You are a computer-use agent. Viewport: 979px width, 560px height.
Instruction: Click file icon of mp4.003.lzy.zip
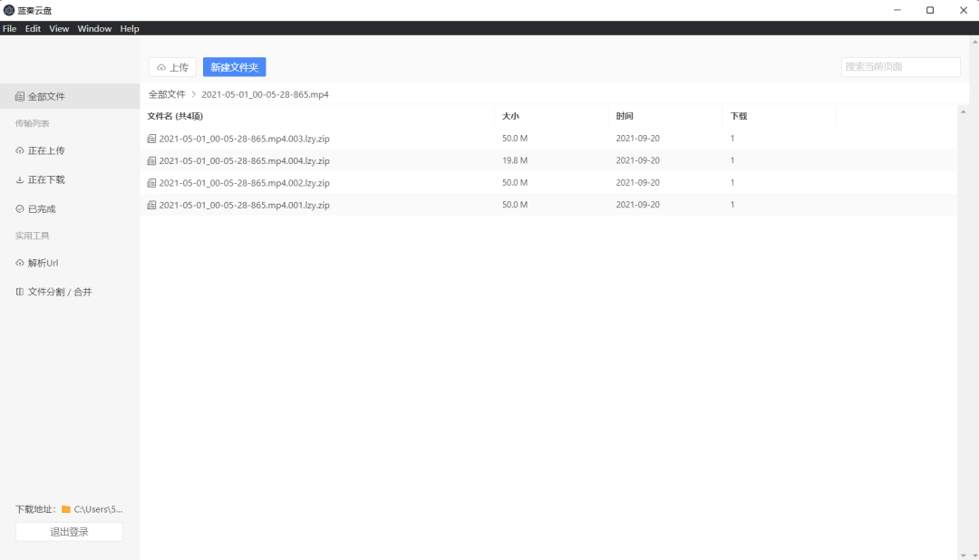click(151, 139)
